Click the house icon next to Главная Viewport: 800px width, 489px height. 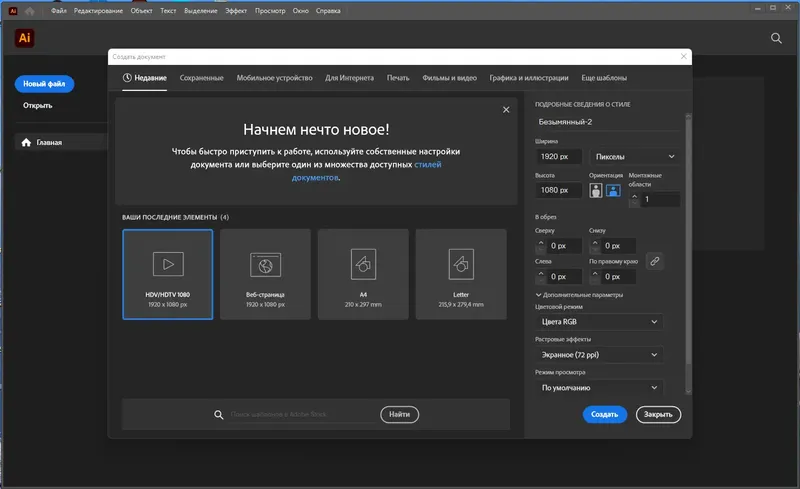click(x=26, y=142)
